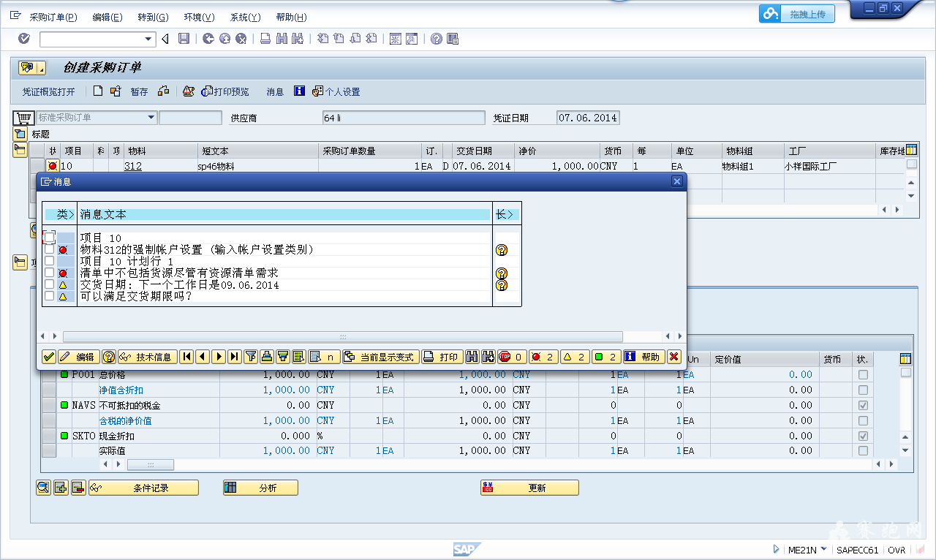This screenshot has height=560, width=936.
Task: Confirm message dialog with green checkmark
Action: tap(49, 357)
